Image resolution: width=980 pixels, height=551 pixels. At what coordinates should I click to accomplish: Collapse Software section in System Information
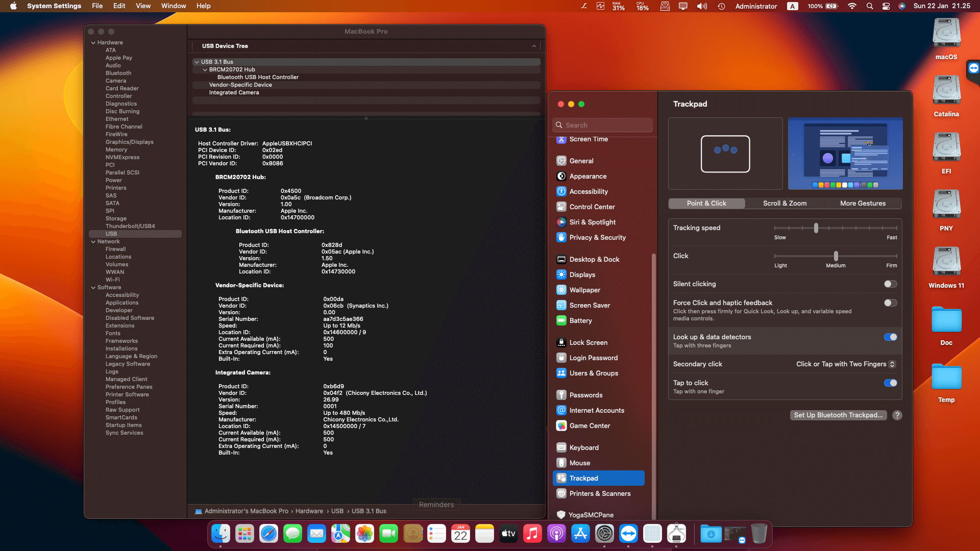coord(93,288)
